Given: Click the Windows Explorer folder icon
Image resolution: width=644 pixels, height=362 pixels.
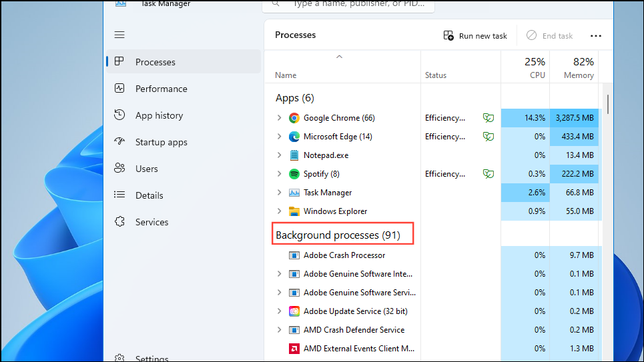Looking at the screenshot, I should tap(294, 211).
